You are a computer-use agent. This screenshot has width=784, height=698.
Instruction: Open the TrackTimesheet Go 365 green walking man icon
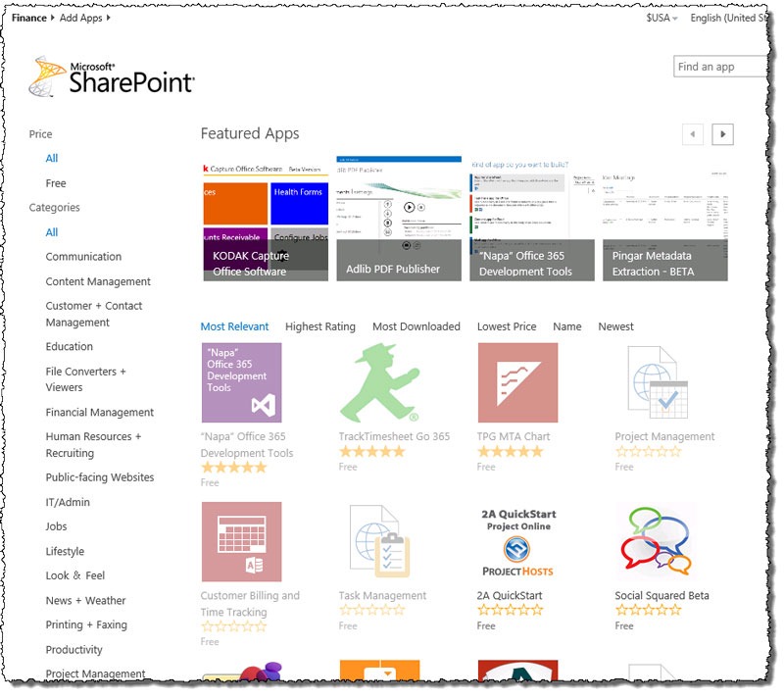pos(379,382)
